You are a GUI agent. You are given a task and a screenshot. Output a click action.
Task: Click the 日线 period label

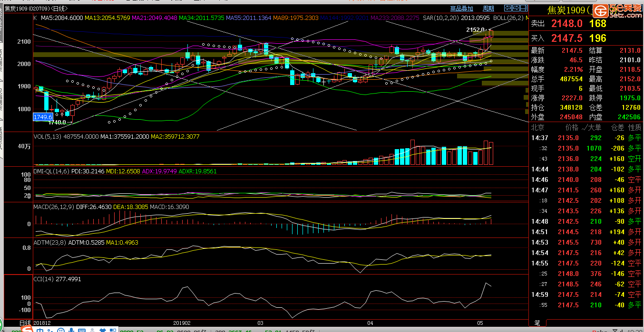pos(25,323)
